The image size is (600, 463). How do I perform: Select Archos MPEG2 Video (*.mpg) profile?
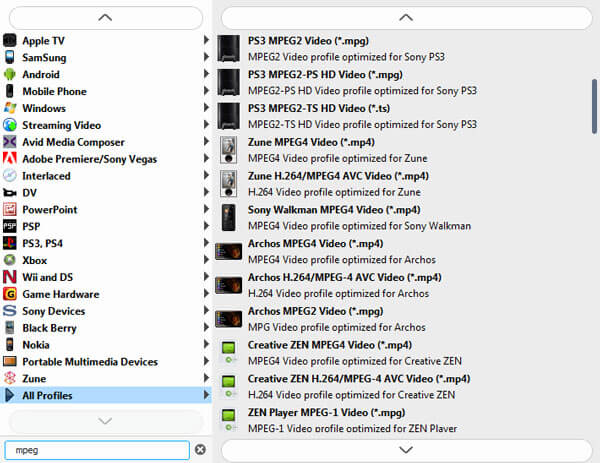[x=402, y=319]
